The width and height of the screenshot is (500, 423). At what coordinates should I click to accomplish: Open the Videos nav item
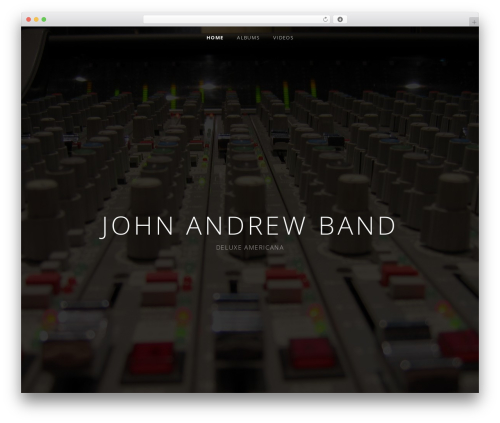tap(283, 38)
